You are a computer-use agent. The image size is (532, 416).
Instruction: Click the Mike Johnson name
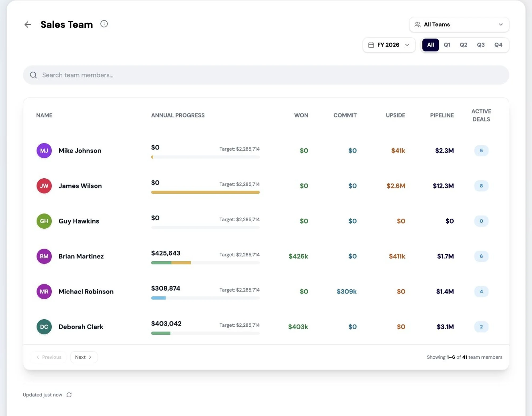[x=80, y=151]
